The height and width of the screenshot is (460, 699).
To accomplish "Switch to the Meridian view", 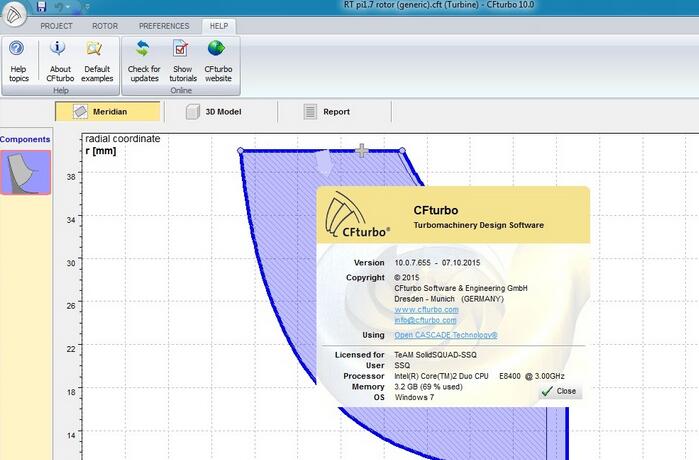I will tap(108, 111).
